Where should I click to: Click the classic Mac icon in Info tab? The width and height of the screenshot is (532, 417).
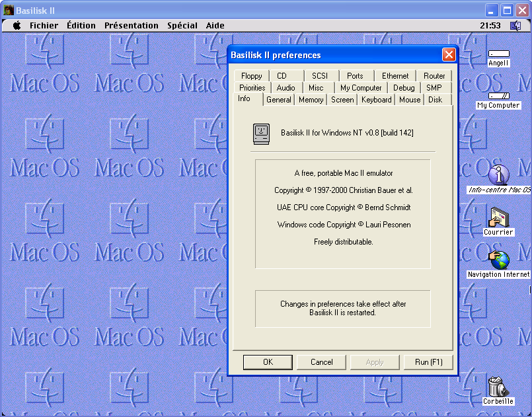[261, 134]
